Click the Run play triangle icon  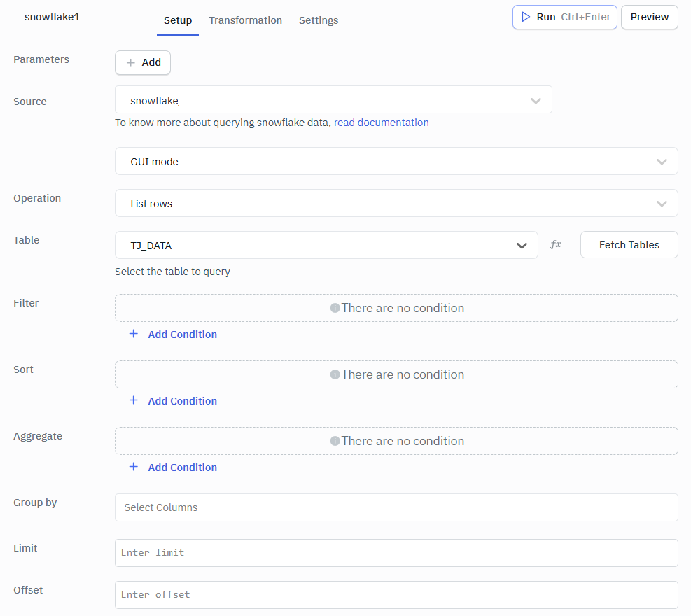[525, 17]
